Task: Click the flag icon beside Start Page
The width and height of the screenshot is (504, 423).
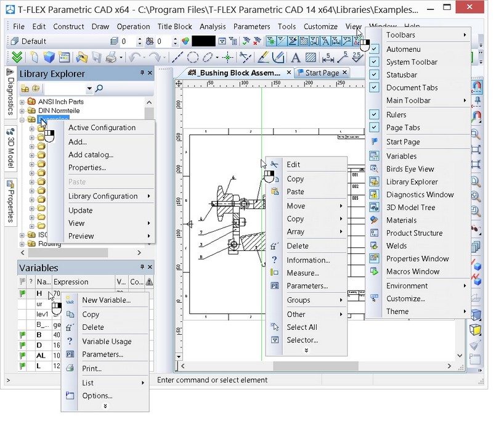Action: tap(374, 142)
